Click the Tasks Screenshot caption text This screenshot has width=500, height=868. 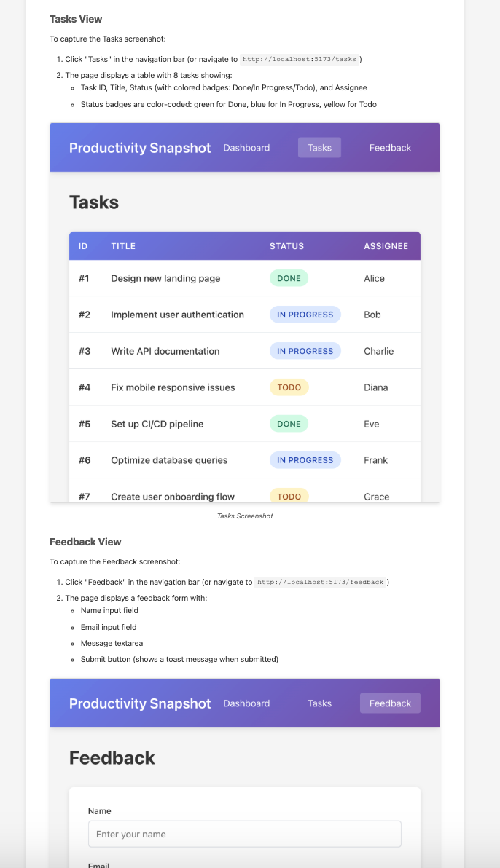pyautogui.click(x=244, y=516)
